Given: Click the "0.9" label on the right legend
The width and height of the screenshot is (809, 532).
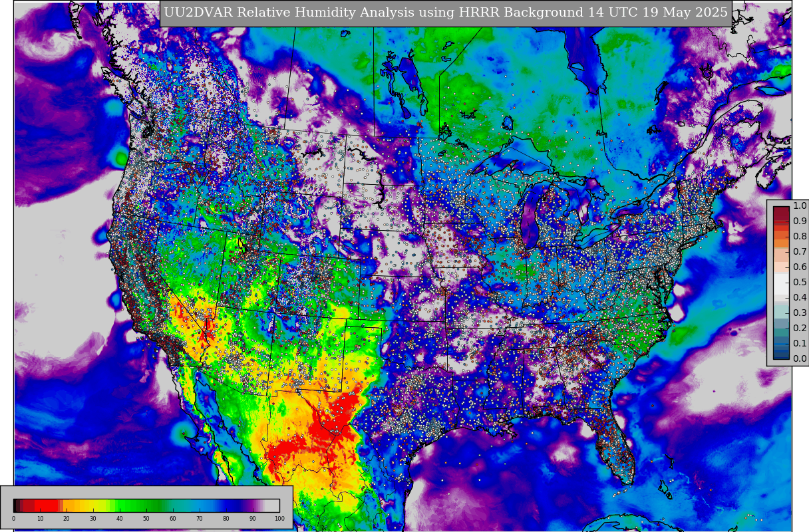Looking at the screenshot, I should [800, 221].
